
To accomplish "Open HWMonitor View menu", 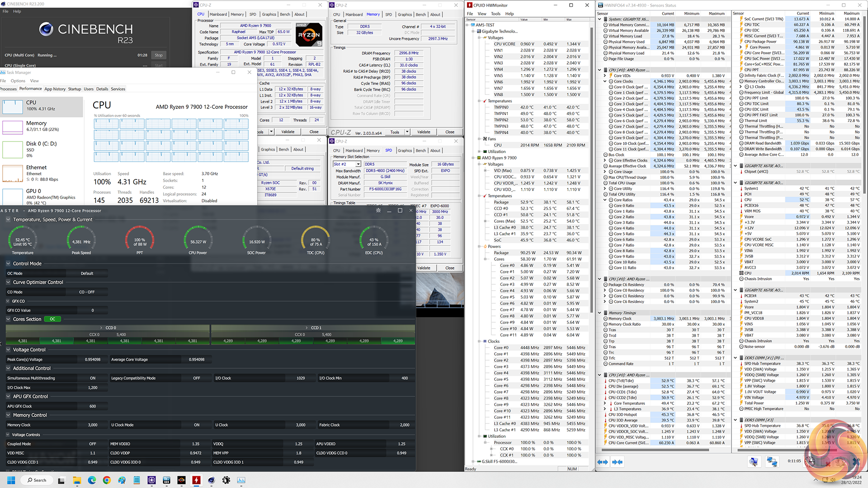I will point(482,14).
